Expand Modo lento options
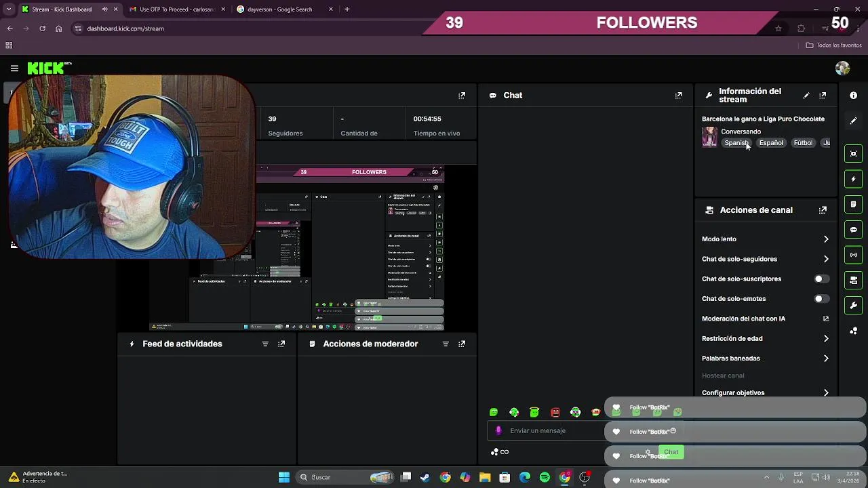The image size is (868, 488). coord(765,239)
